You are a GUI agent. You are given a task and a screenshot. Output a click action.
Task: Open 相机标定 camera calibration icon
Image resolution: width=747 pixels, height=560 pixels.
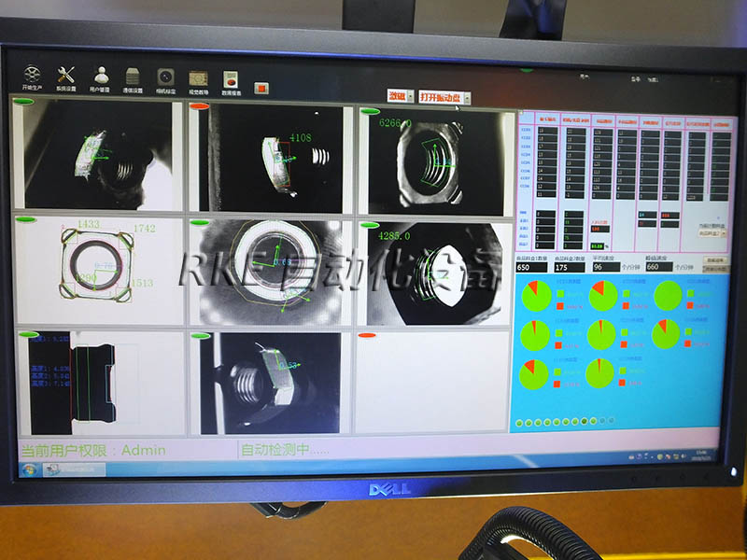coord(166,77)
